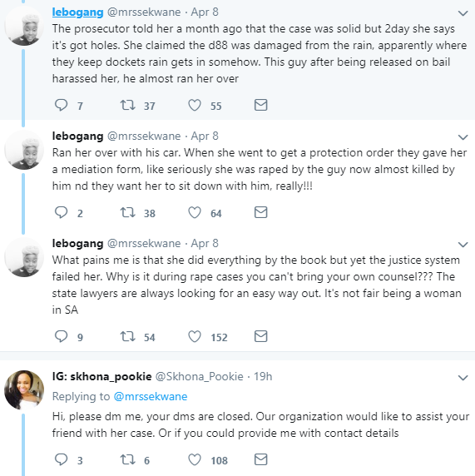Open the @mrssekwane mention in the reply
The image size is (475, 476).
(151, 396)
